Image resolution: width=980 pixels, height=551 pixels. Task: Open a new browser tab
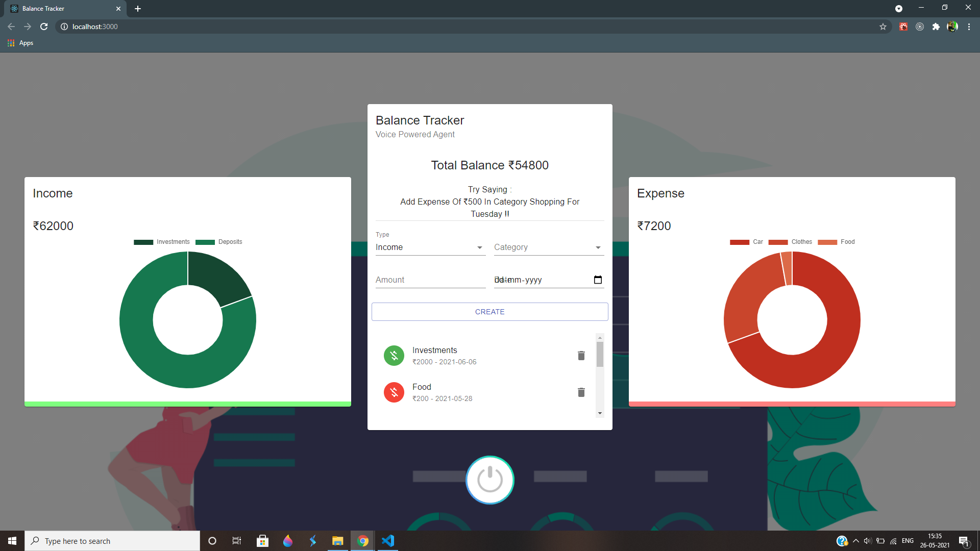point(138,9)
